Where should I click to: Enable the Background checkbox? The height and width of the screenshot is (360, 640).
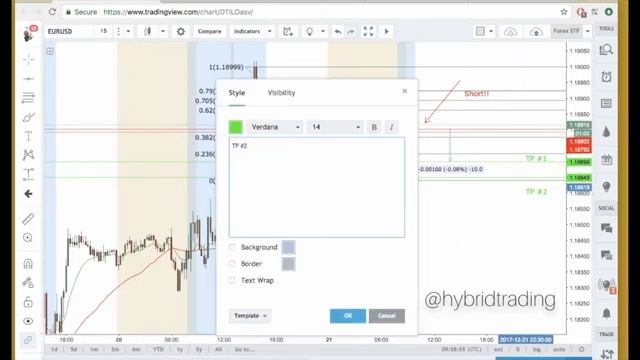pyautogui.click(x=232, y=247)
